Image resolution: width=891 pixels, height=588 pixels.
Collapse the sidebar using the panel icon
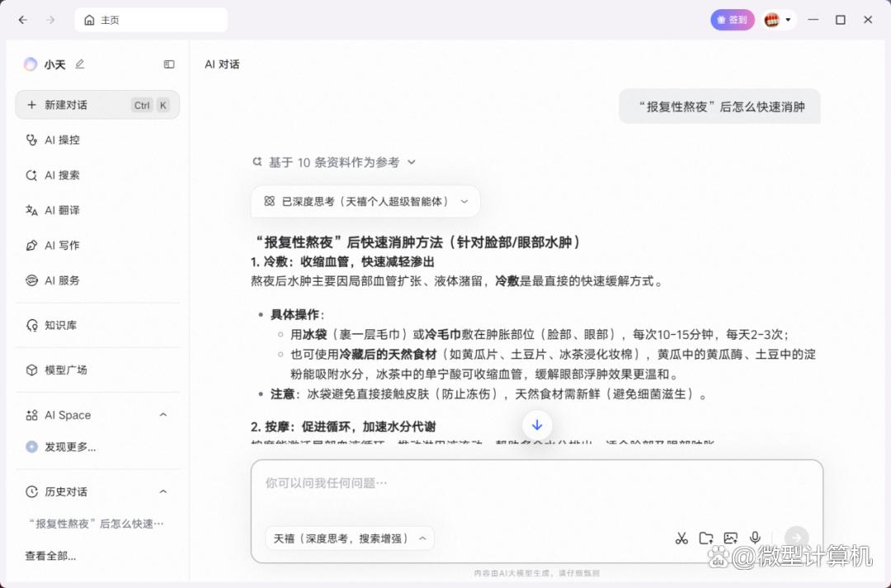pyautogui.click(x=169, y=64)
